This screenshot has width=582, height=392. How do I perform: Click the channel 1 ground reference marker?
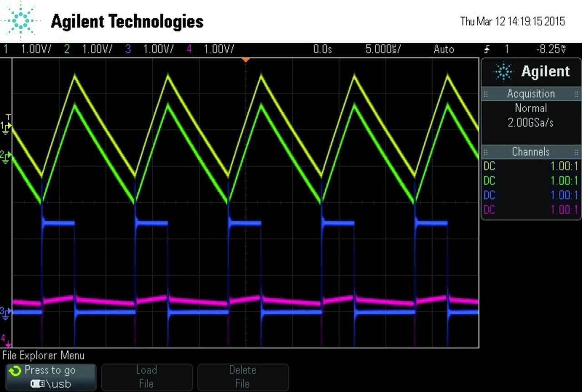(x=6, y=127)
